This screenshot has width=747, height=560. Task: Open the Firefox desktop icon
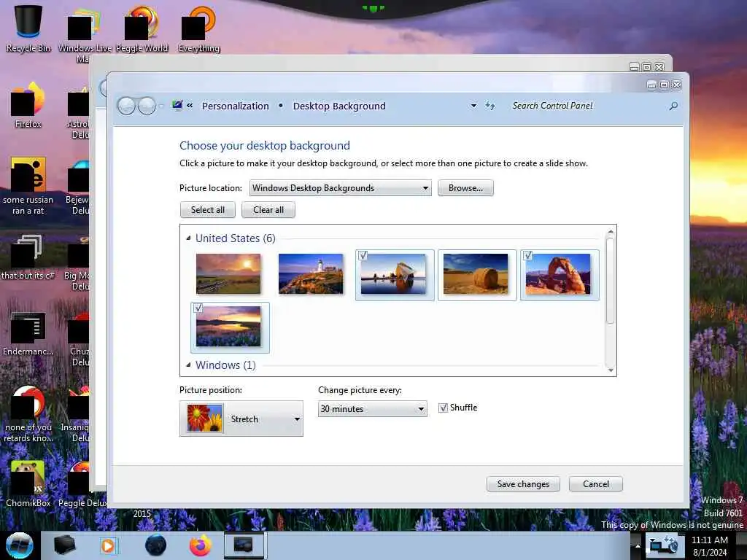click(x=28, y=106)
